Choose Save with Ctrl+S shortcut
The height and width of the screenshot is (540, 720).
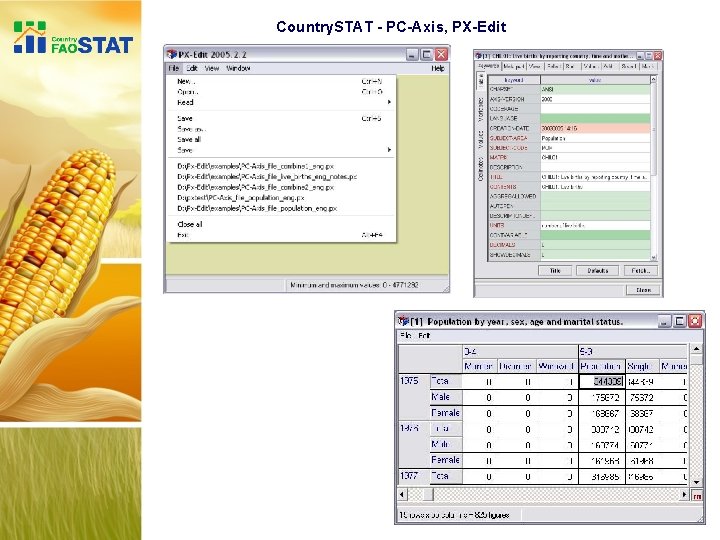281,118
